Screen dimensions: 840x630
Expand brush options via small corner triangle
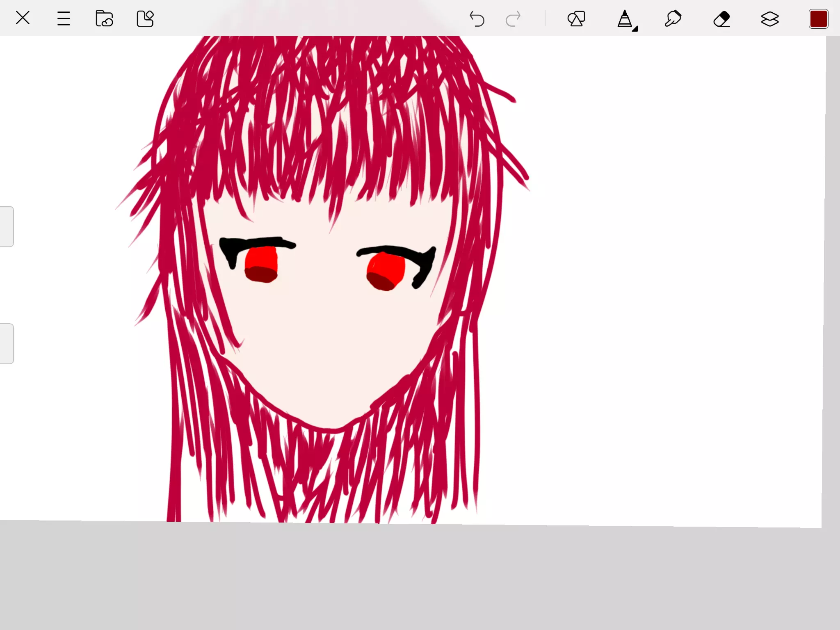(x=635, y=29)
